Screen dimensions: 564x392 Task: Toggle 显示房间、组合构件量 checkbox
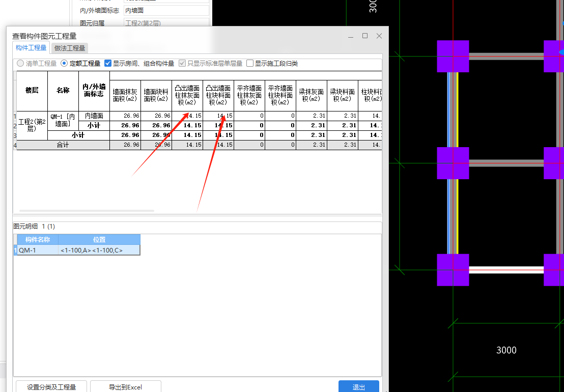[108, 63]
